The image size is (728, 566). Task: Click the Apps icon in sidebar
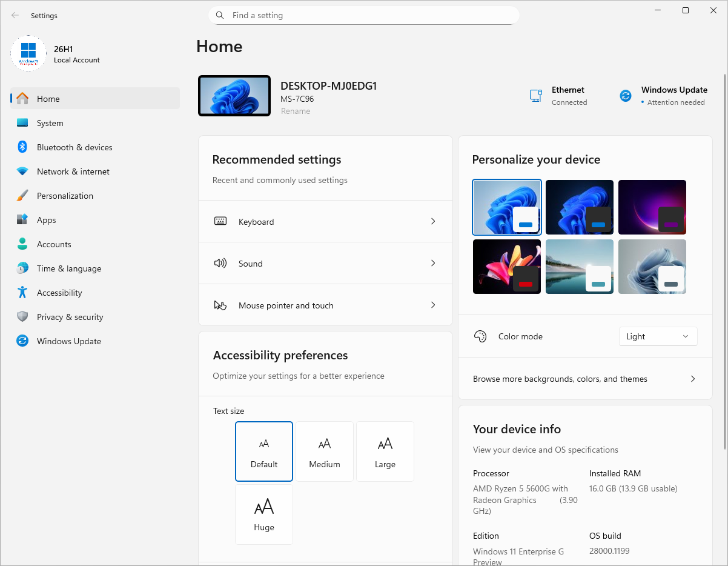pos(22,220)
